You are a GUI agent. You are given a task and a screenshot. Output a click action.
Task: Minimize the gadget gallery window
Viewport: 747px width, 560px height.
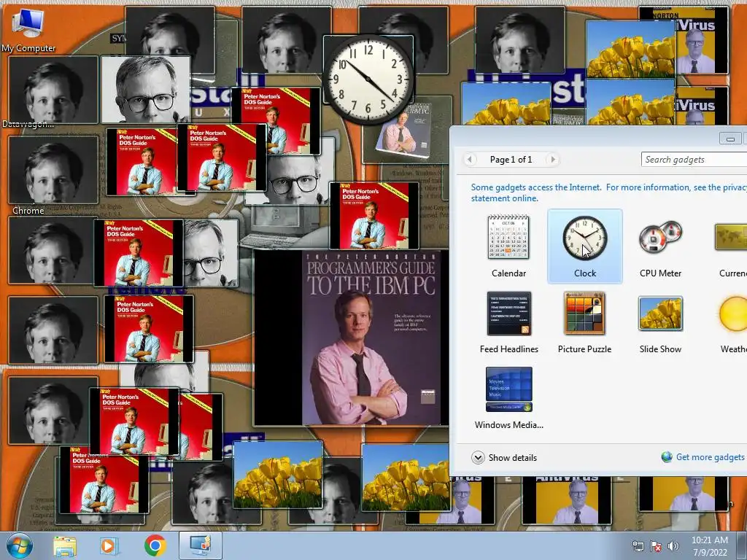729,139
